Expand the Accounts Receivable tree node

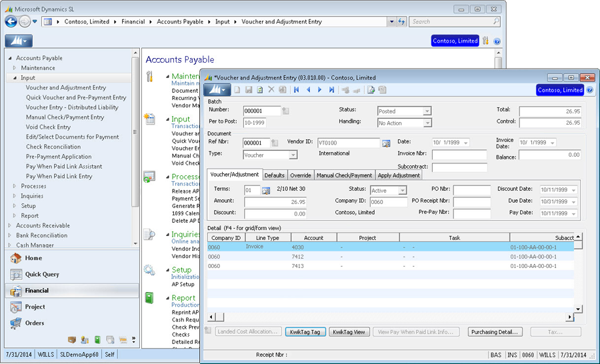tap(9, 225)
